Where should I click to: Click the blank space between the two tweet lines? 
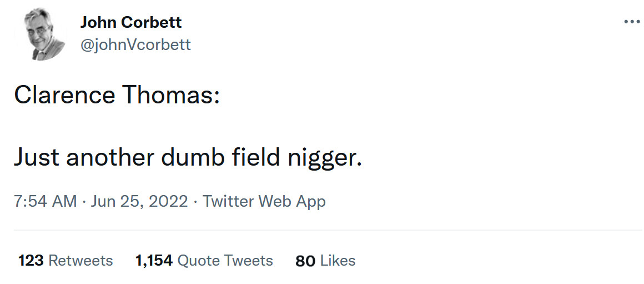(167, 127)
